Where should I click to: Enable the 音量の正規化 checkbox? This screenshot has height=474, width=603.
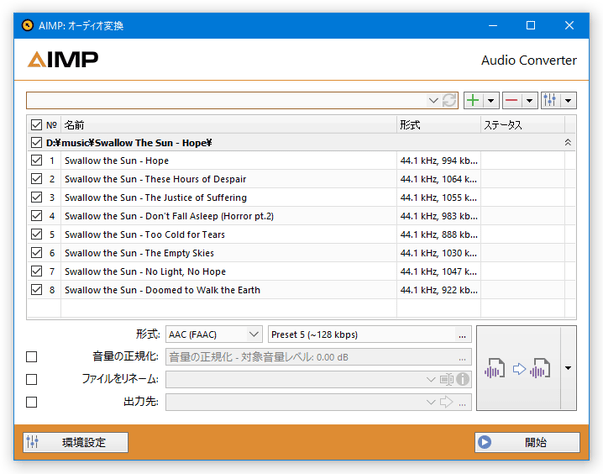click(x=32, y=357)
